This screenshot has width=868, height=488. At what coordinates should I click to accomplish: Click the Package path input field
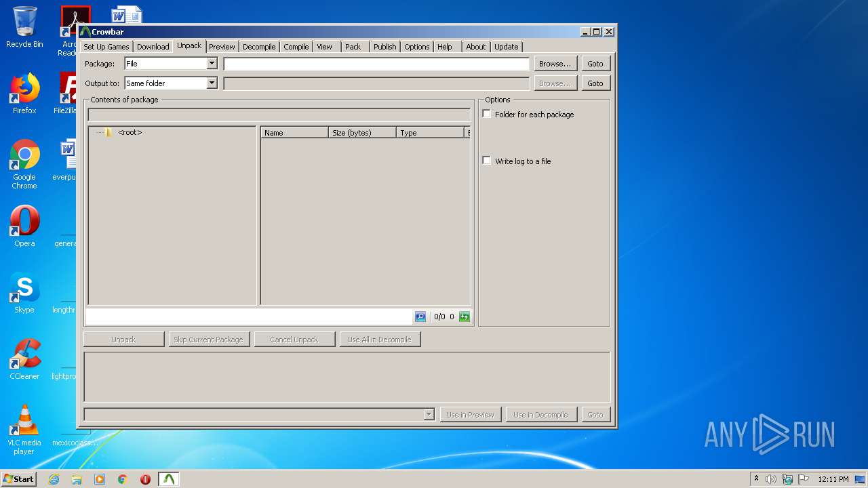(376, 63)
